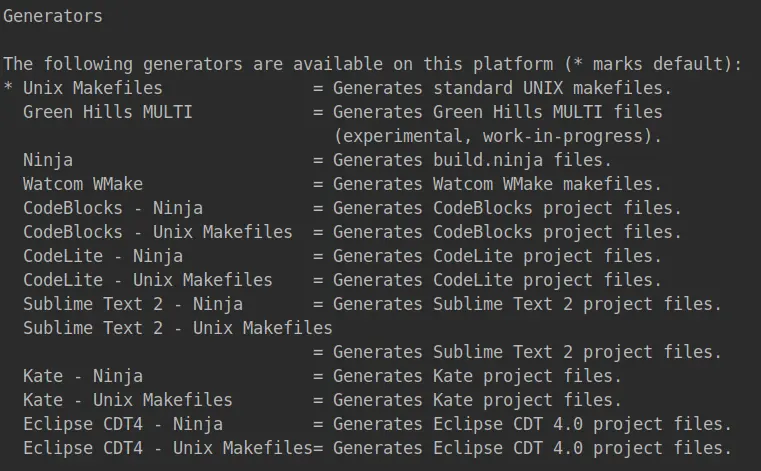Click the 'Green Hills MULTI' generator name
The height and width of the screenshot is (471, 761).
[108, 112]
